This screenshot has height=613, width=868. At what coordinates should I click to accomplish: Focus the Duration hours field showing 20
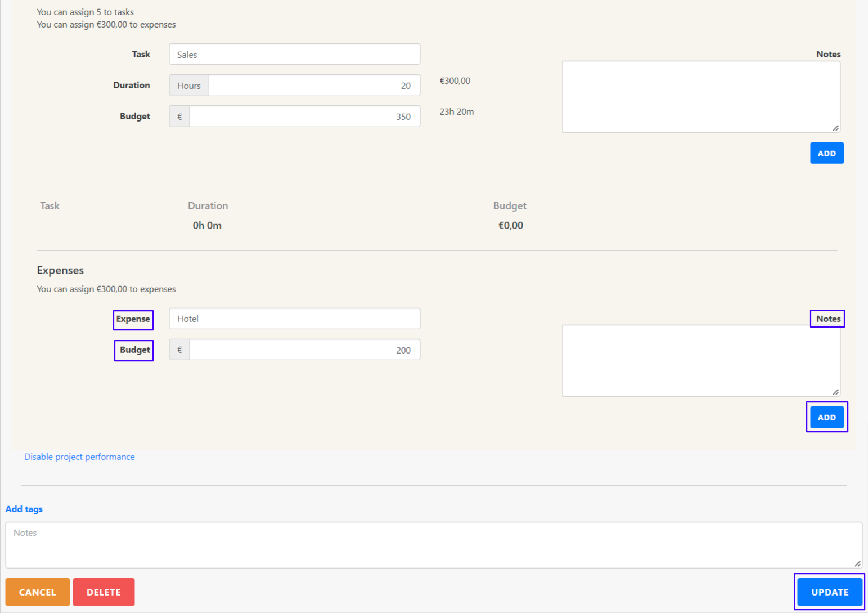coord(313,86)
